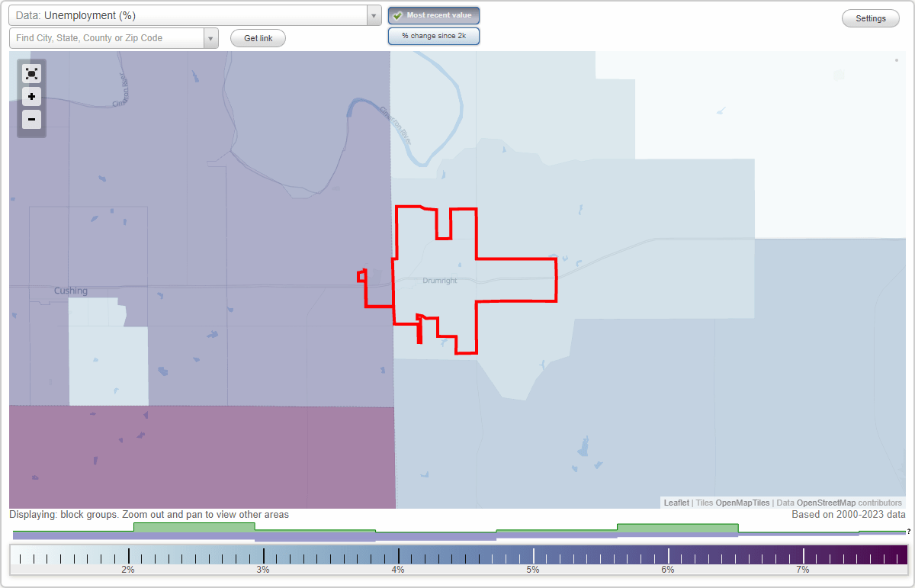Click the Cushing town label on map
Viewport: 915px width, 588px height.
click(71, 291)
